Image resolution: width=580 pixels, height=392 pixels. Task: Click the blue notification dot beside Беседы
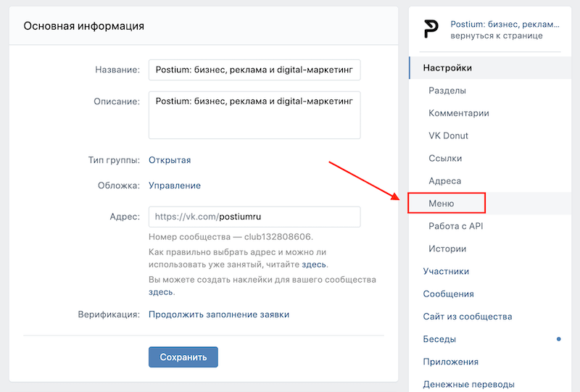coord(558,339)
